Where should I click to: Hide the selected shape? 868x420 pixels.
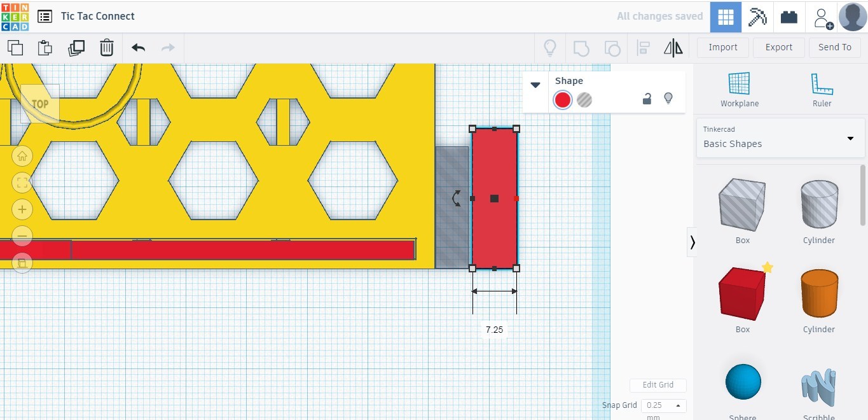tap(668, 99)
